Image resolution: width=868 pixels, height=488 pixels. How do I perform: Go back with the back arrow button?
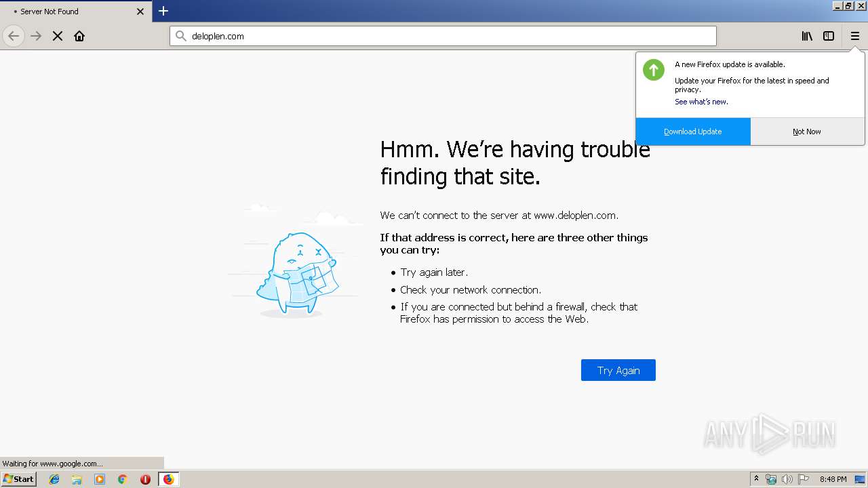click(14, 36)
